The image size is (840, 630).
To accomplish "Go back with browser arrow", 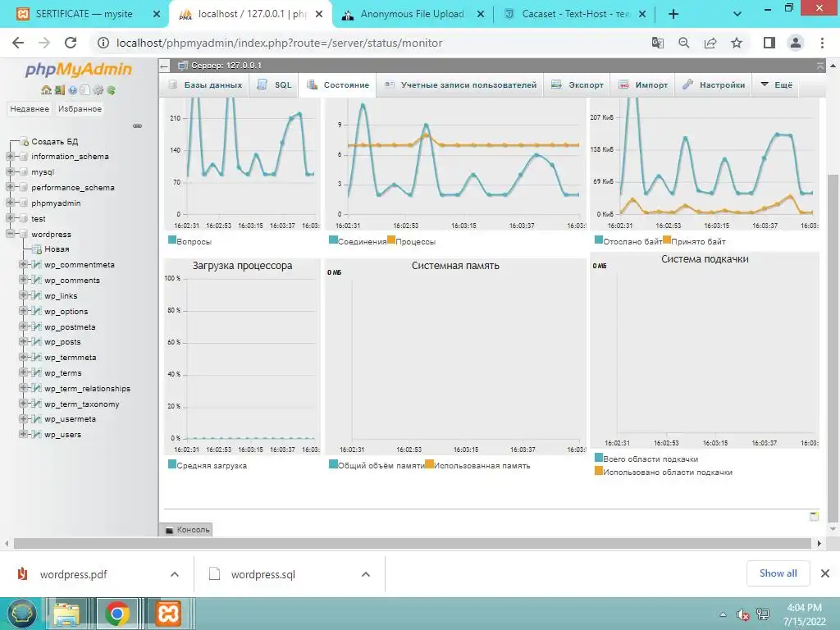I will (x=18, y=43).
